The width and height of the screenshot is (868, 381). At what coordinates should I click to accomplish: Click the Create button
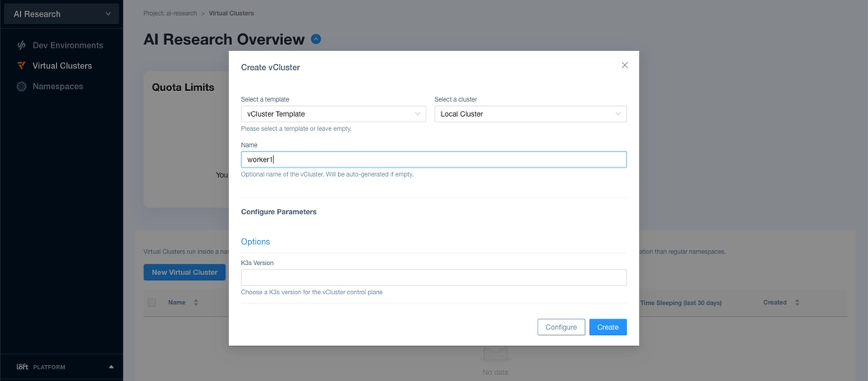(x=608, y=328)
